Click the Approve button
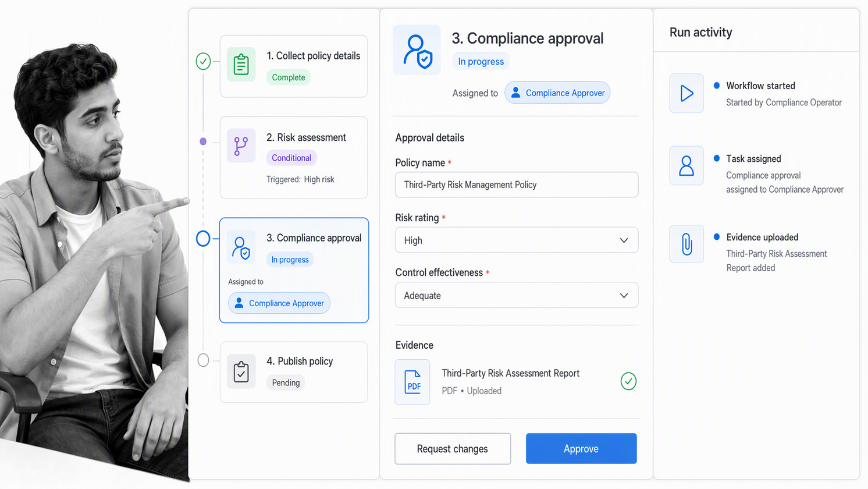This screenshot has width=868, height=489. 581,449
